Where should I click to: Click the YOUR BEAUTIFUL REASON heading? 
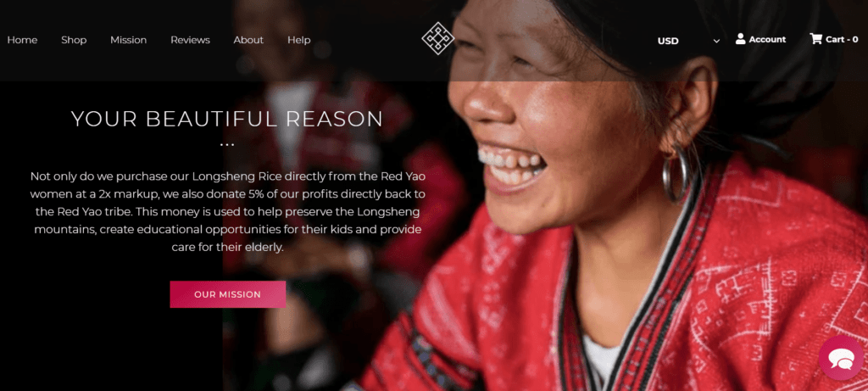coord(227,119)
